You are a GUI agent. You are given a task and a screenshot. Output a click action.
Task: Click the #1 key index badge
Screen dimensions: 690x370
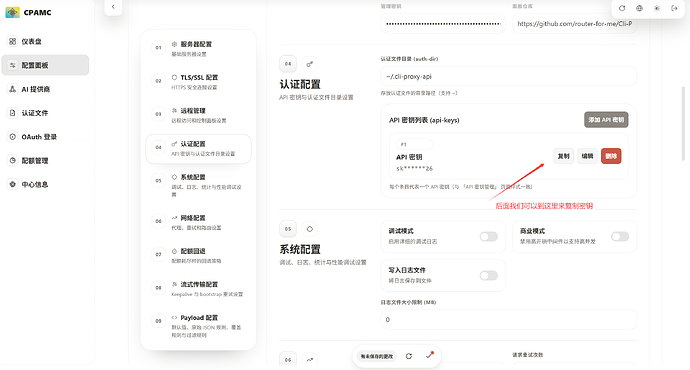point(414,144)
